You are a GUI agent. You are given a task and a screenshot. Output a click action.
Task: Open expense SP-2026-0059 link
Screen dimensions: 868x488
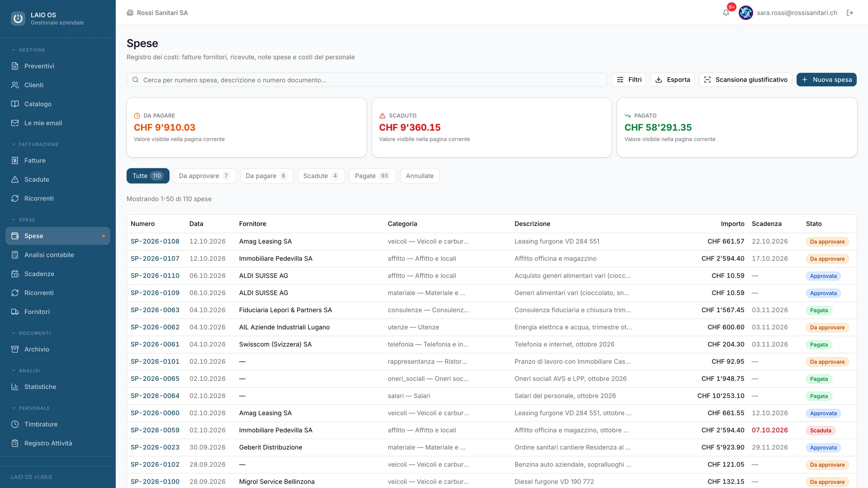[x=155, y=430]
